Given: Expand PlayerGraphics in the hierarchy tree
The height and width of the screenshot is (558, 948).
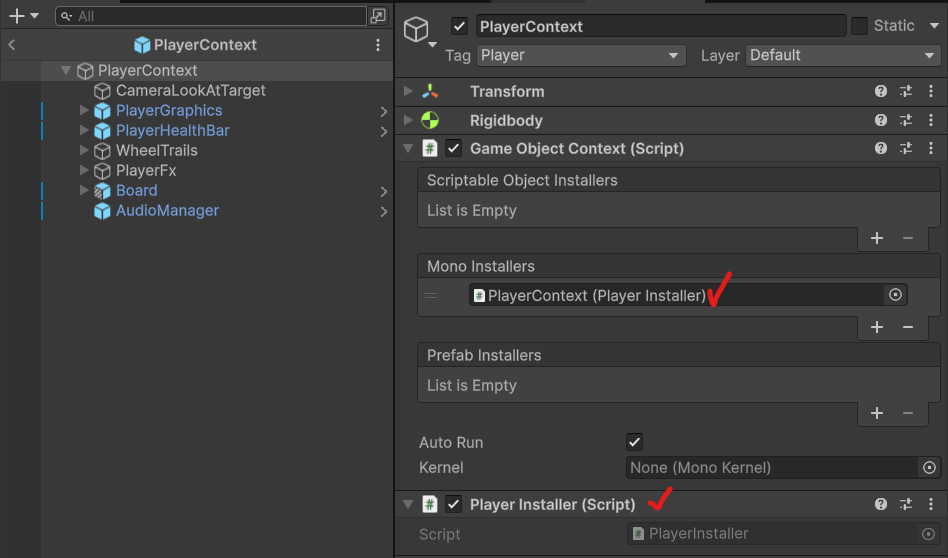Looking at the screenshot, I should pos(85,111).
